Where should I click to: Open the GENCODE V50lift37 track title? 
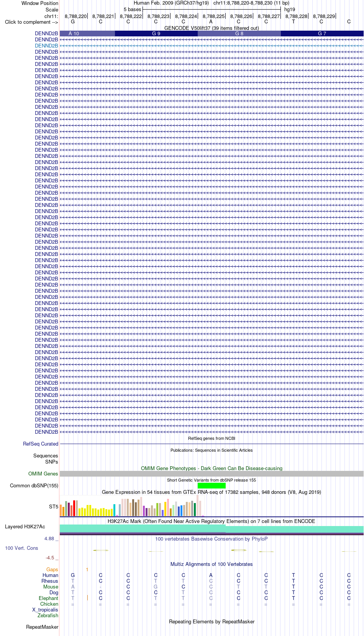point(212,28)
